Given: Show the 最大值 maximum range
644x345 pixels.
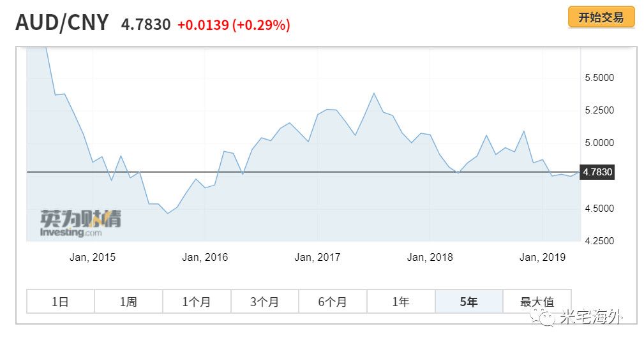Looking at the screenshot, I should coord(537,302).
